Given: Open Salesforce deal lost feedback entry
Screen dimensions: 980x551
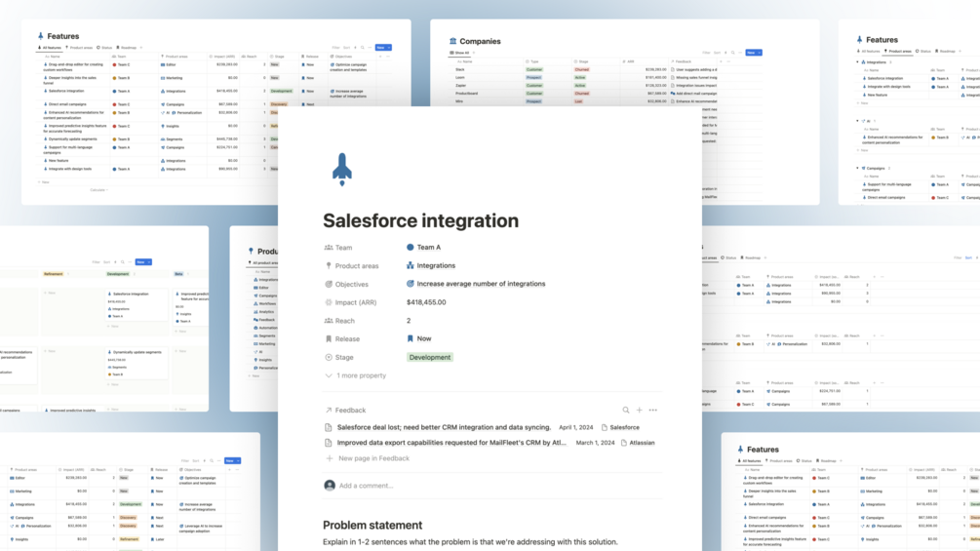Looking at the screenshot, I should tap(444, 427).
